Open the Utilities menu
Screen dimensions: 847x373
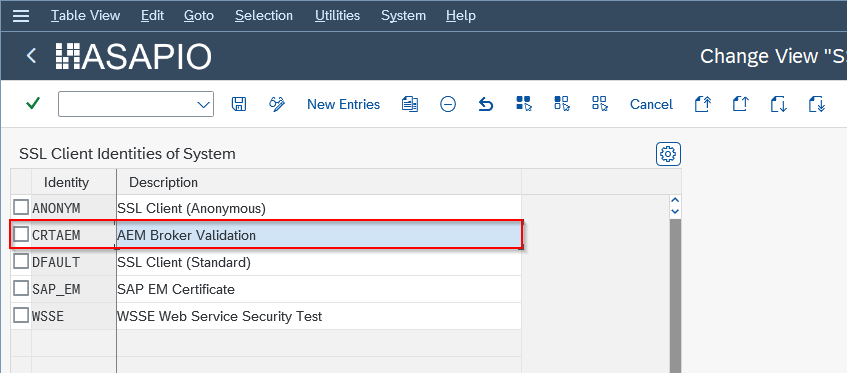338,16
